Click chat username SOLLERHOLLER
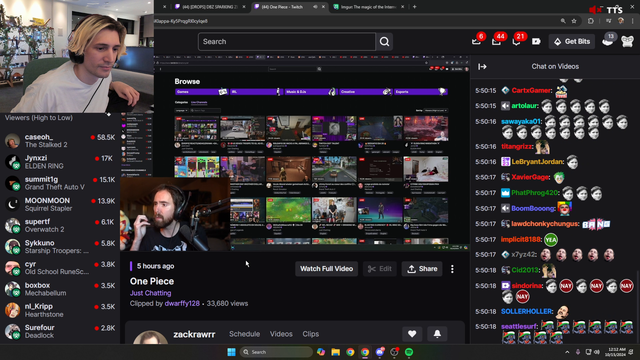The width and height of the screenshot is (640, 360). coord(527,311)
